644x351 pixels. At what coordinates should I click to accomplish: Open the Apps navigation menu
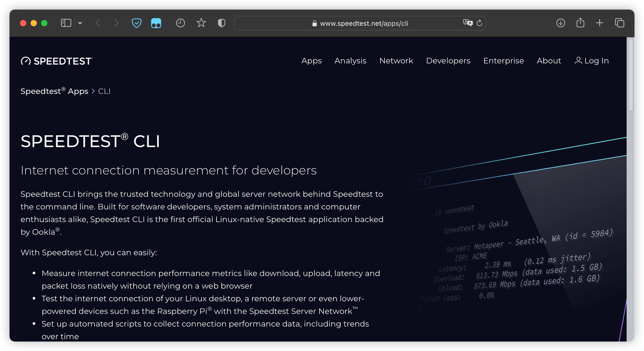(311, 61)
